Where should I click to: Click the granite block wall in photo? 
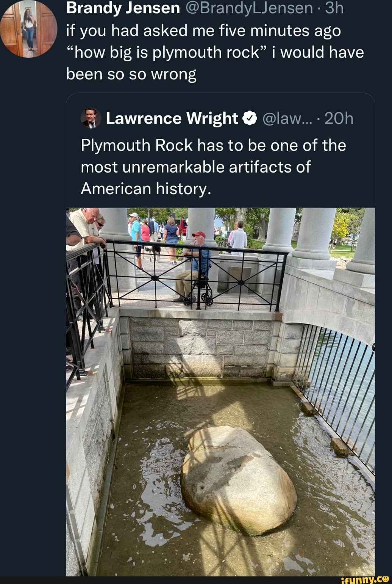pyautogui.click(x=201, y=347)
